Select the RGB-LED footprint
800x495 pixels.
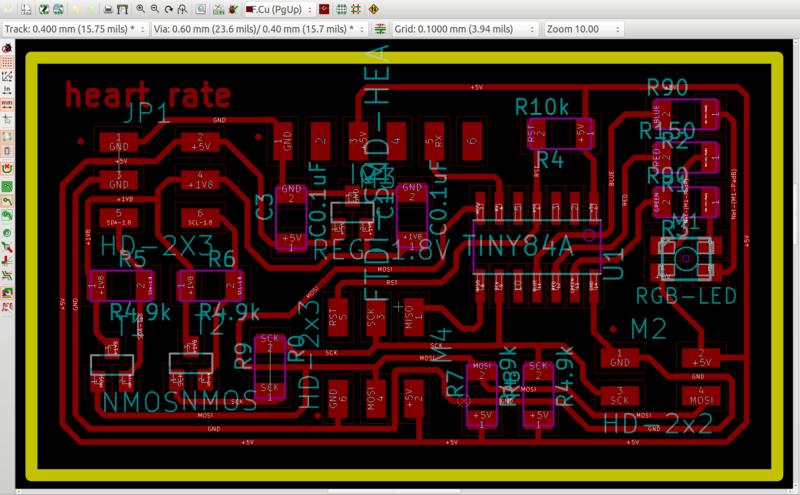pyautogui.click(x=686, y=259)
